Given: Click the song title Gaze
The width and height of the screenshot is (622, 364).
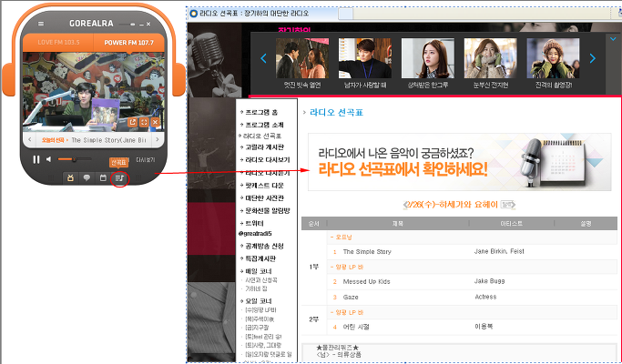Looking at the screenshot, I should [351, 297].
